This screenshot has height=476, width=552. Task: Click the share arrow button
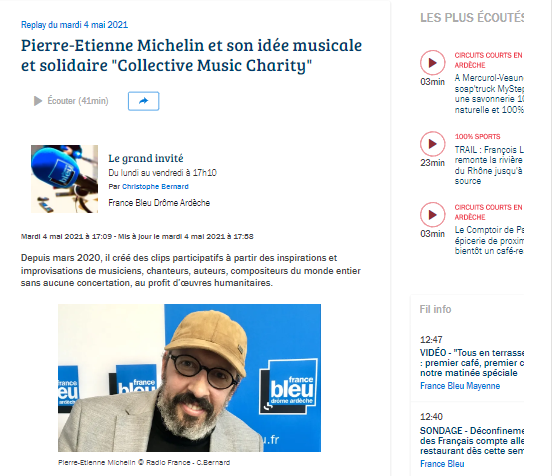pos(144,101)
